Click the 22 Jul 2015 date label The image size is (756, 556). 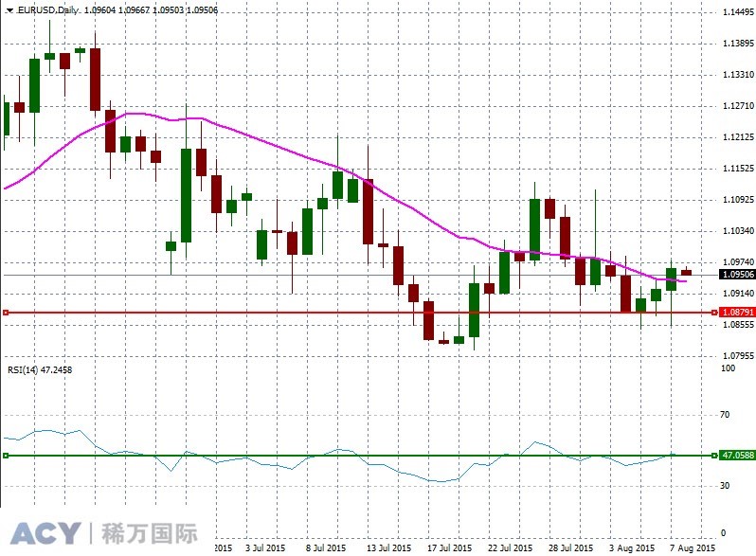click(x=510, y=548)
